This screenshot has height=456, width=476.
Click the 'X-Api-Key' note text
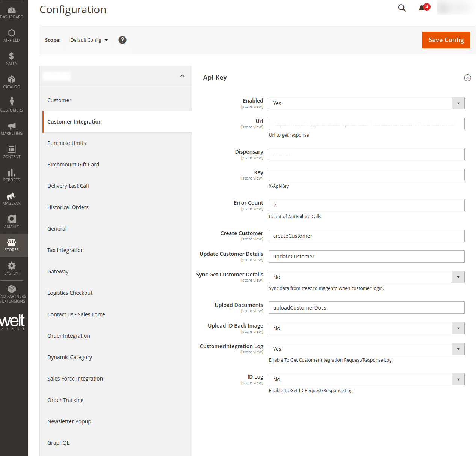tap(279, 186)
